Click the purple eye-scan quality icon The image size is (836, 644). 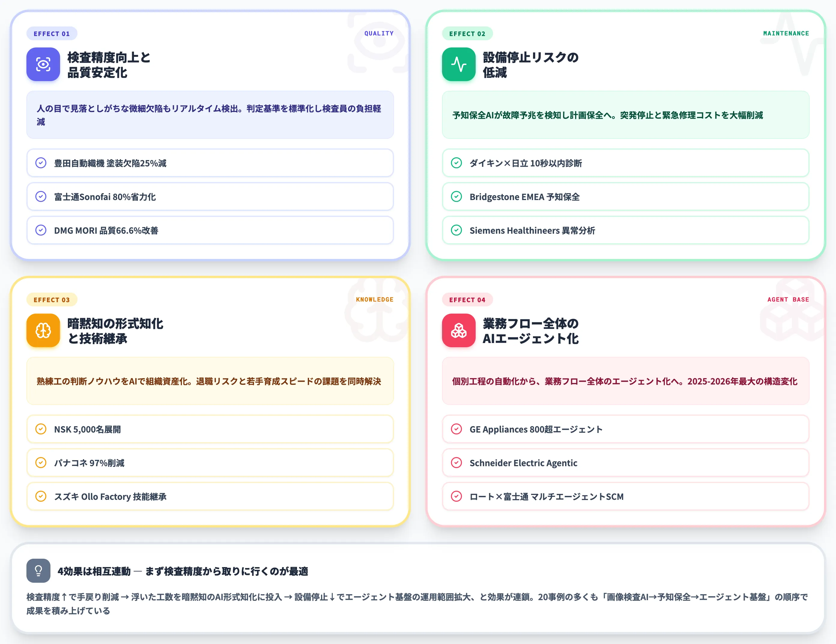(43, 64)
